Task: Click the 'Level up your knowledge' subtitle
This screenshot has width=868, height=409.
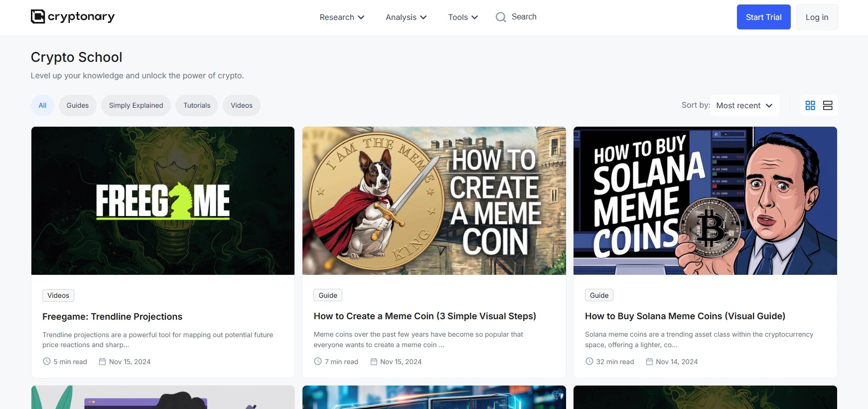Action: 137,76
